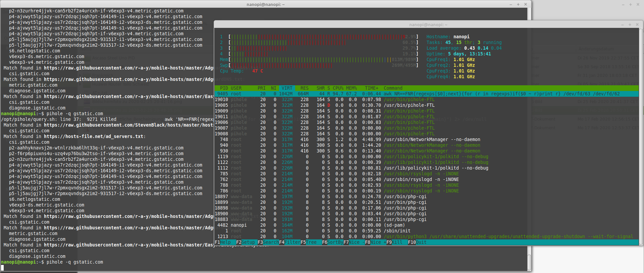Focus the back terminal title bar

266,5
